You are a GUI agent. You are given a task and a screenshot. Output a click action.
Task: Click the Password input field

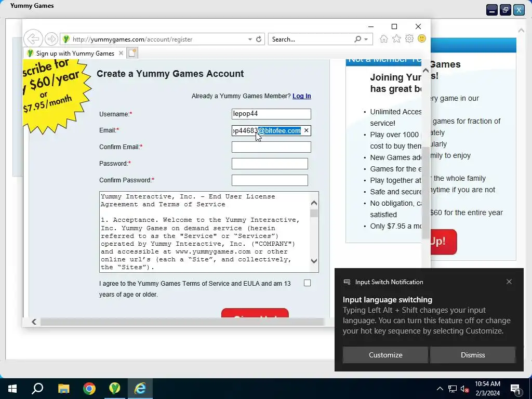click(x=270, y=164)
